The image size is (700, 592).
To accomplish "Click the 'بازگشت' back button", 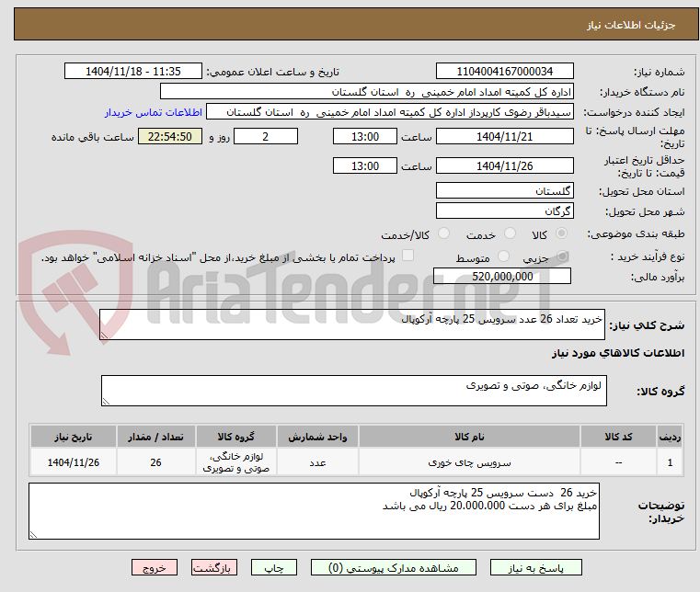I will coord(214,567).
